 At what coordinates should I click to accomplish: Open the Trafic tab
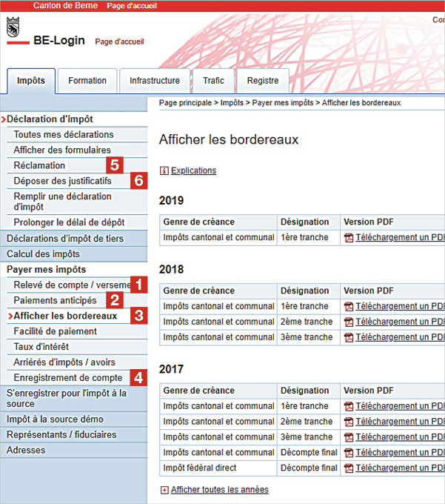point(213,81)
